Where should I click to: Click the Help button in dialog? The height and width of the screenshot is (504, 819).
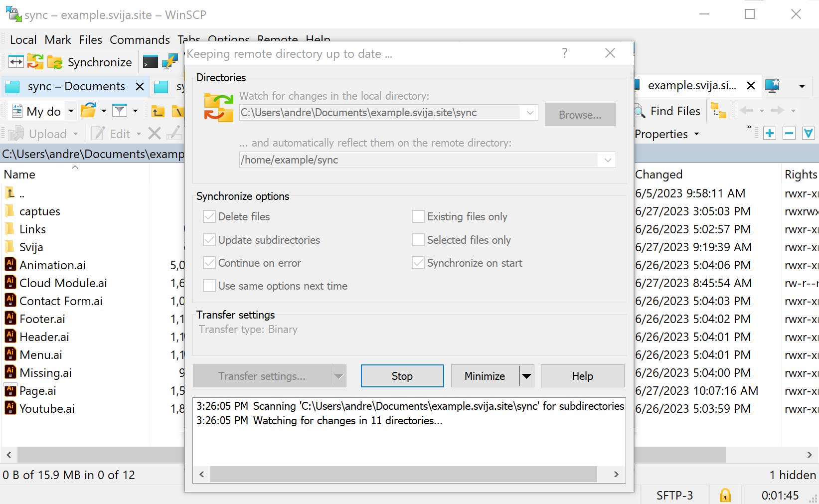click(x=582, y=376)
